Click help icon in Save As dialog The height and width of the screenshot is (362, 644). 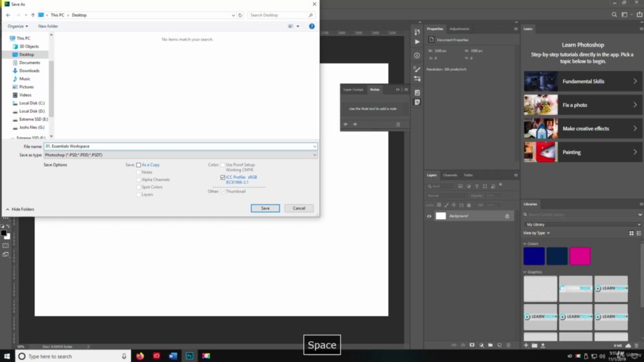tap(312, 26)
